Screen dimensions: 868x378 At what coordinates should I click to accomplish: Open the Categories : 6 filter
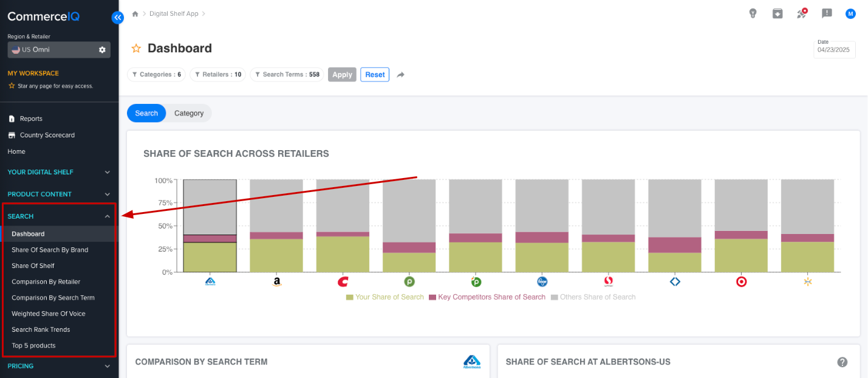click(x=156, y=74)
